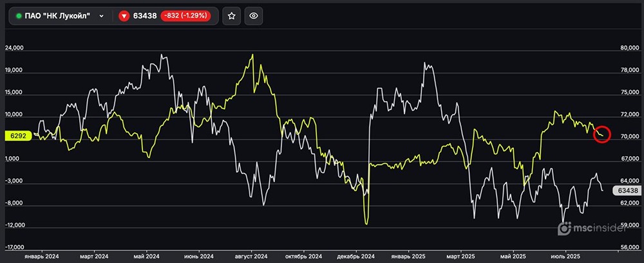Click the red down-arrow price indicator
The image size is (644, 263).
pyautogui.click(x=124, y=16)
